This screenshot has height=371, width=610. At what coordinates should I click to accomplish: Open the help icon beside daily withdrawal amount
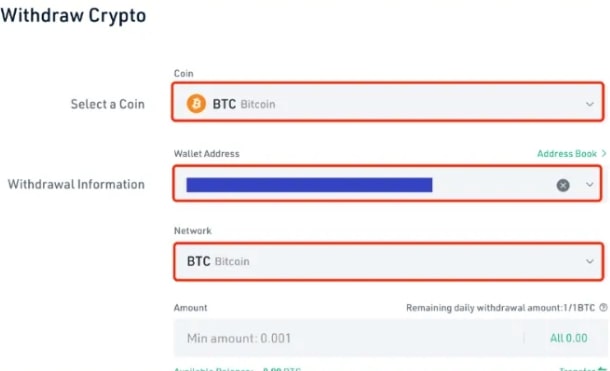(603, 308)
